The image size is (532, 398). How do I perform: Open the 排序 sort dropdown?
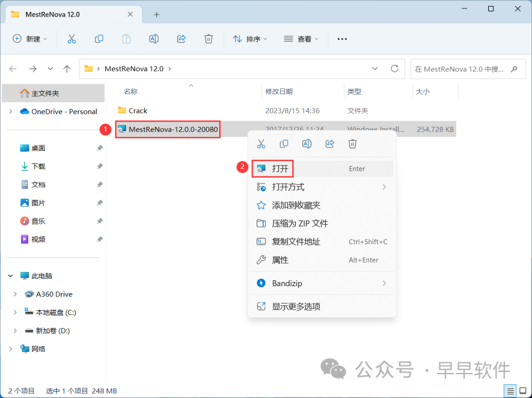click(250, 39)
